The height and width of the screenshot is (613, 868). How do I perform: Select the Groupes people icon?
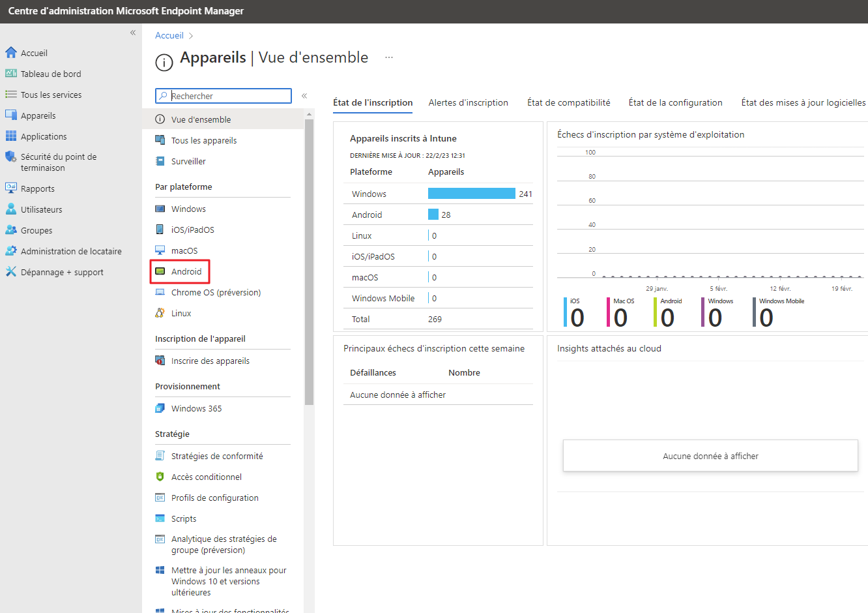(10, 230)
